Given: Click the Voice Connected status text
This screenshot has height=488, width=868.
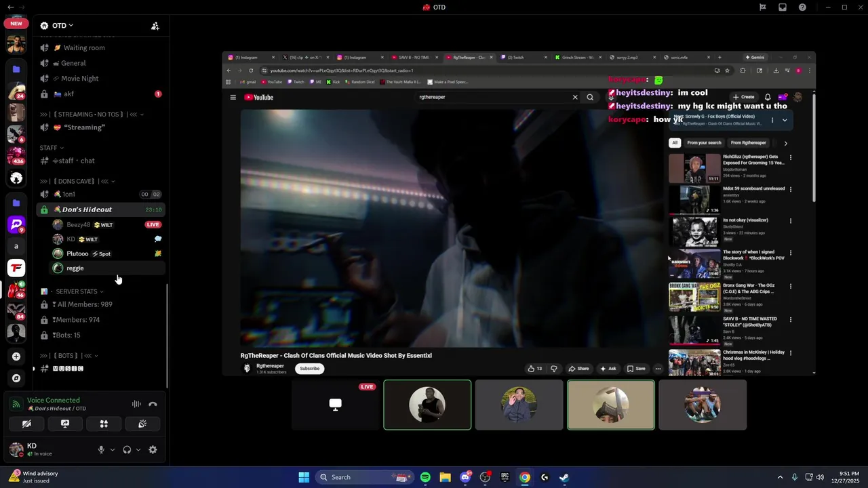Looking at the screenshot, I should tap(54, 401).
